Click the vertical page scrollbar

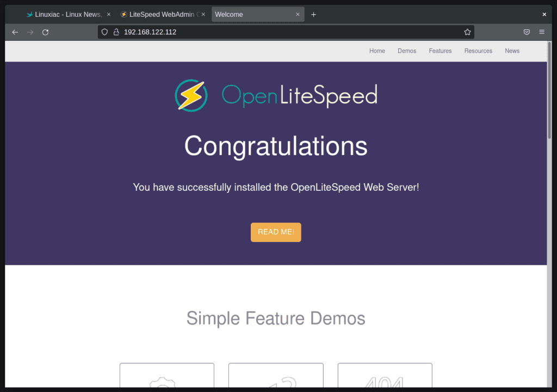549,91
